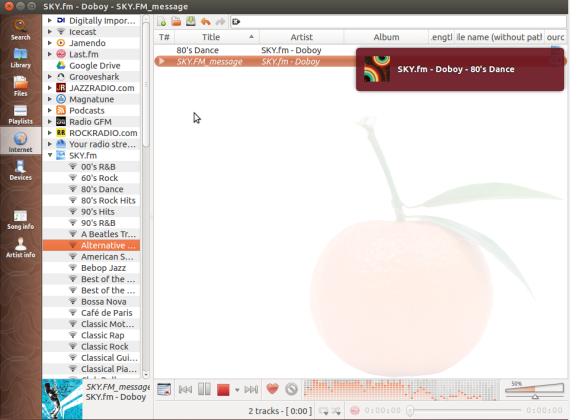Screen dimensions: 570x420
Task: Toggle the pretty OSD show icon
Action: tap(164, 389)
